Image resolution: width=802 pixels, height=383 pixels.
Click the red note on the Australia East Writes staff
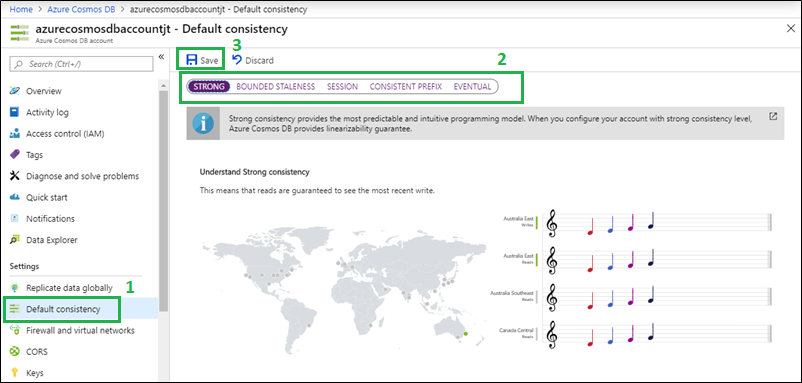coord(591,227)
